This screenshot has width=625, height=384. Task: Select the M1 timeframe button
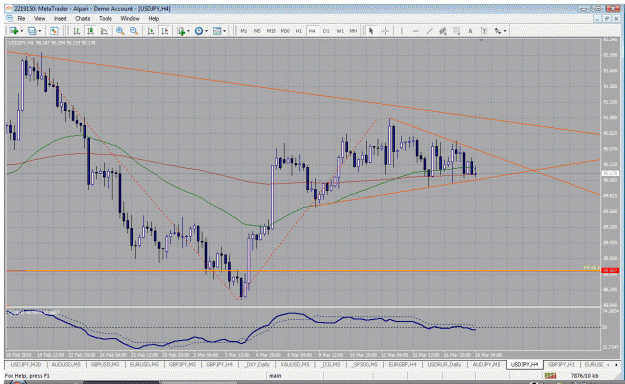click(244, 31)
